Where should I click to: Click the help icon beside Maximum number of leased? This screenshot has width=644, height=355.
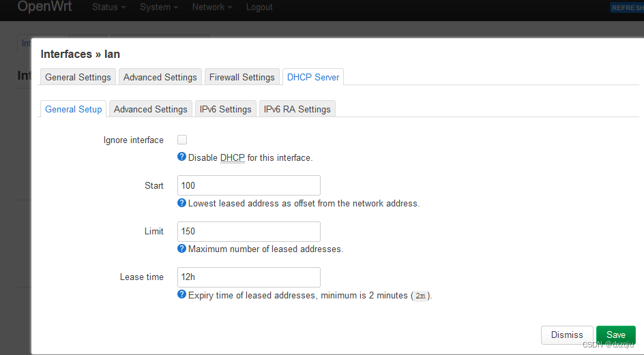(181, 248)
